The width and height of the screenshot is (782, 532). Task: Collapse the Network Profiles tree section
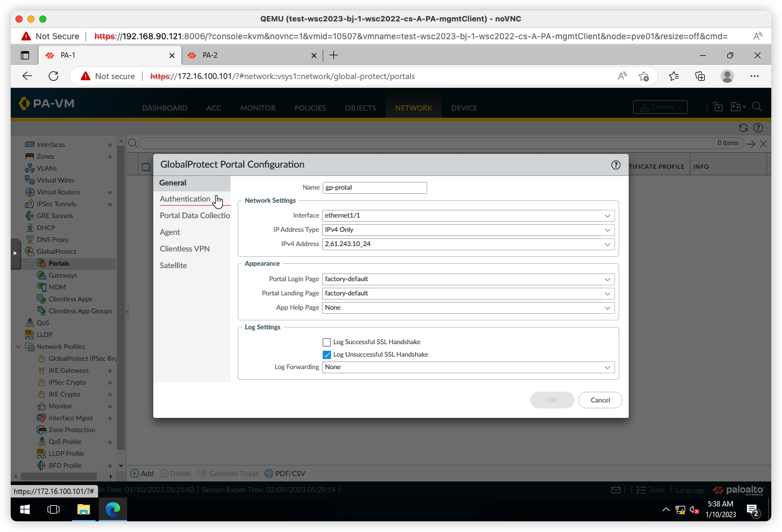tap(17, 346)
